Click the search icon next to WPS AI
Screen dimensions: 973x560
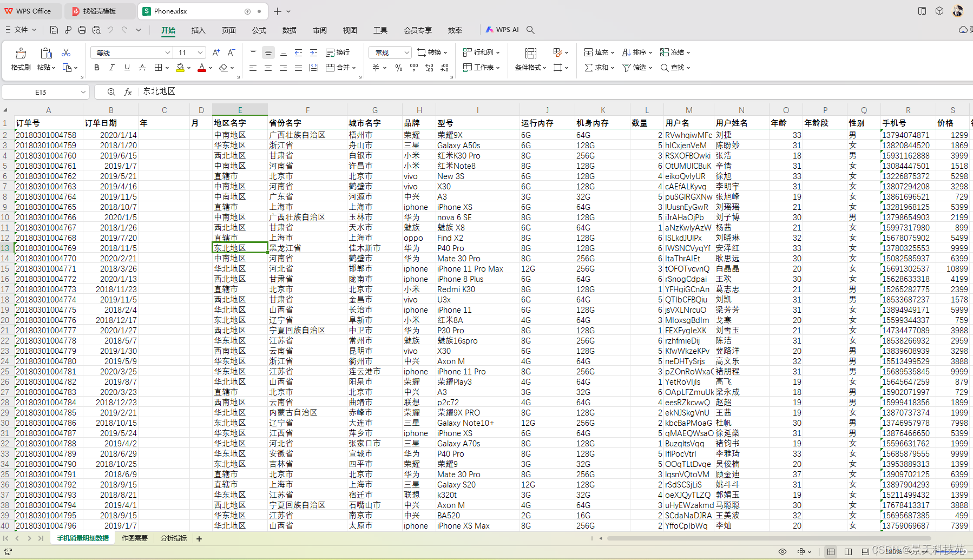(x=531, y=30)
